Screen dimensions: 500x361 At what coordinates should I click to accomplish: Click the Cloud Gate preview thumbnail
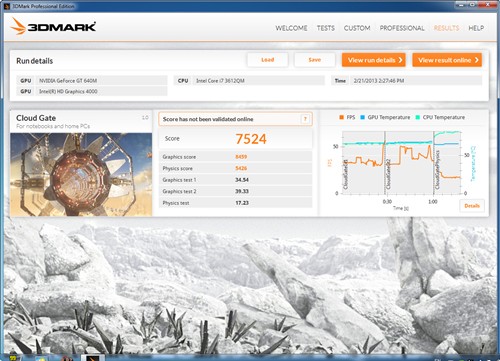click(x=81, y=174)
